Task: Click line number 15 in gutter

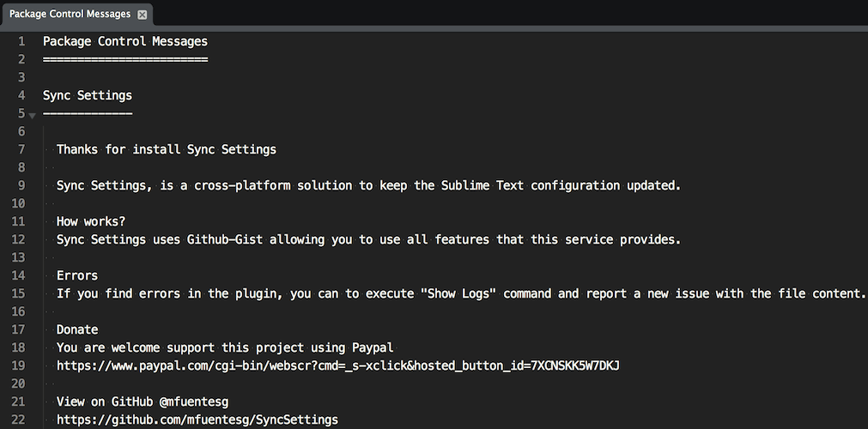Action: pyautogui.click(x=18, y=293)
